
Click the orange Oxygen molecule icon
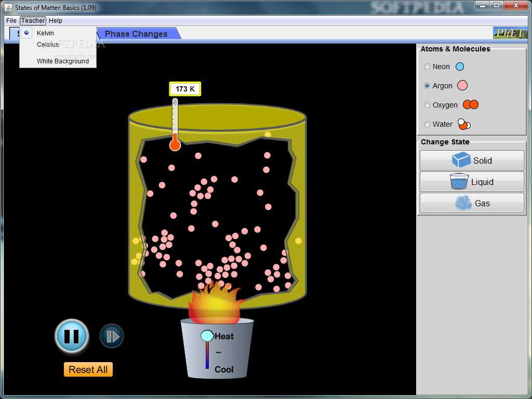coord(471,104)
